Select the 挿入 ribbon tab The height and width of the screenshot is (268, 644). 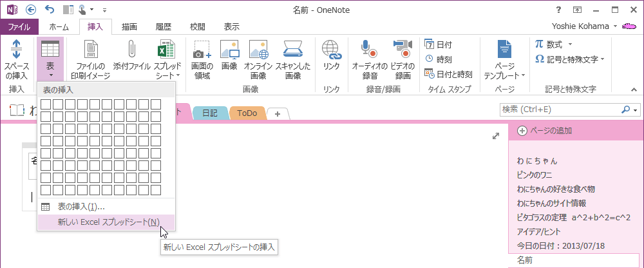click(95, 27)
